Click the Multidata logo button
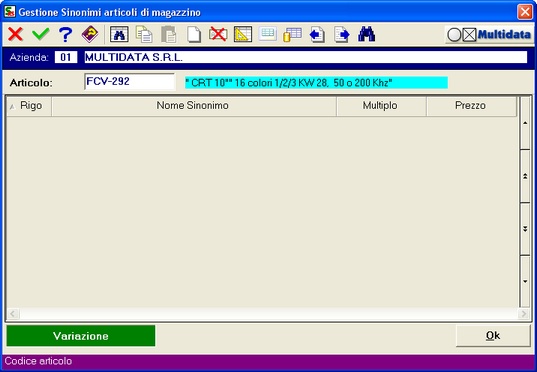 489,35
